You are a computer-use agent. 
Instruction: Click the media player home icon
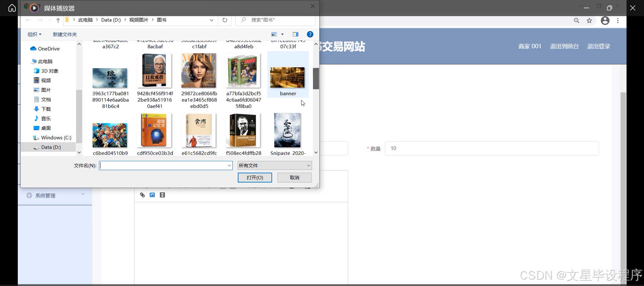click(x=12, y=8)
